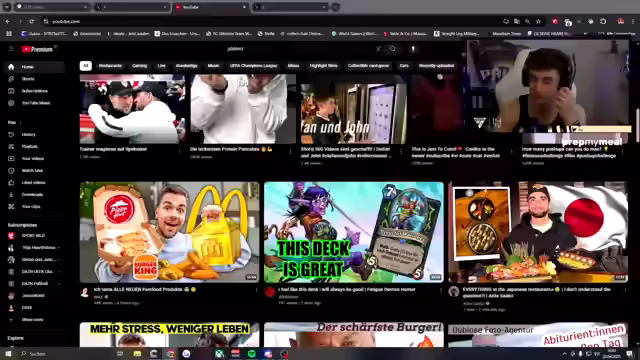
Task: Open the browser three-dot menu
Action: [633, 21]
